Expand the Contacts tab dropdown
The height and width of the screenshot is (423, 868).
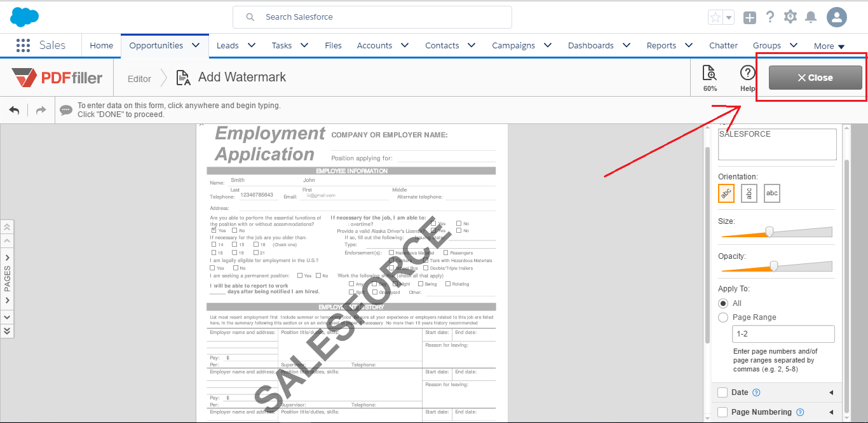click(x=471, y=45)
